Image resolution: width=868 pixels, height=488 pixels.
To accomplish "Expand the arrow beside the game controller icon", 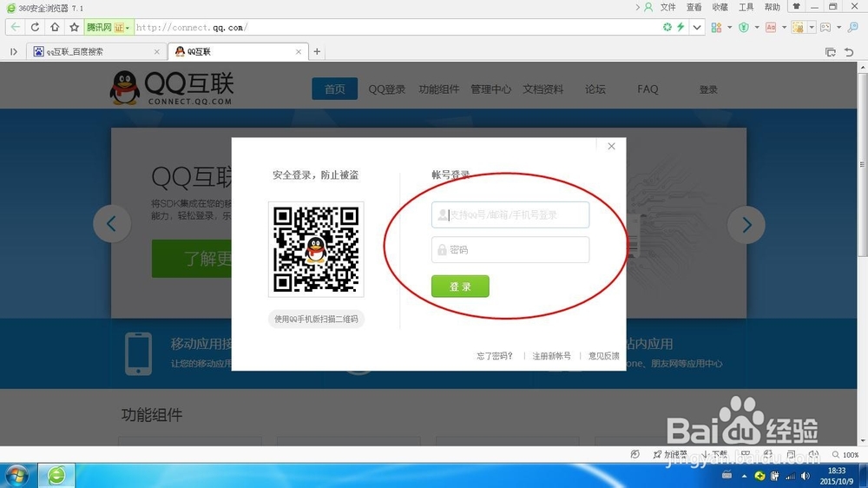I will (838, 27).
